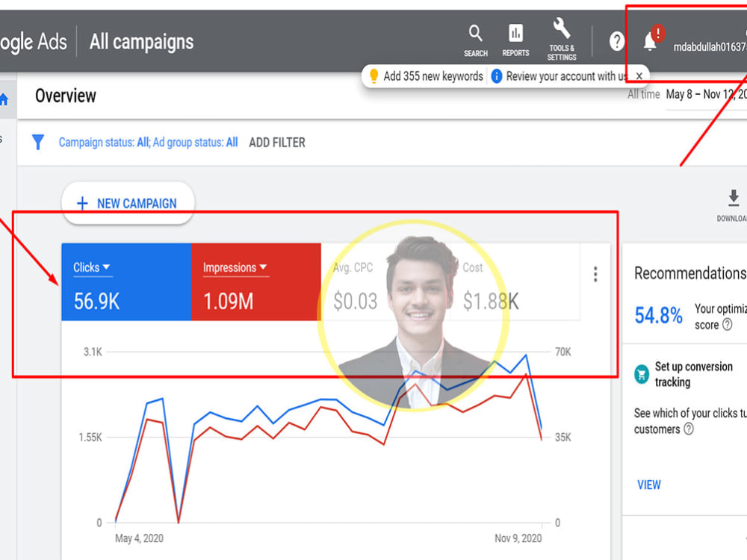This screenshot has width=747, height=560.
Task: Click the Home icon in the sidebar
Action: 4,99
